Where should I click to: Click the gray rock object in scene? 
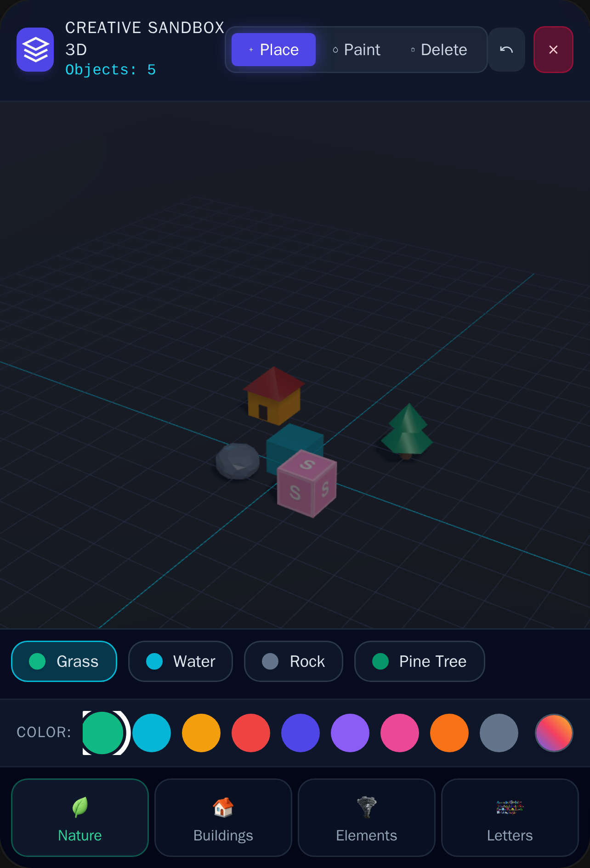(x=238, y=461)
